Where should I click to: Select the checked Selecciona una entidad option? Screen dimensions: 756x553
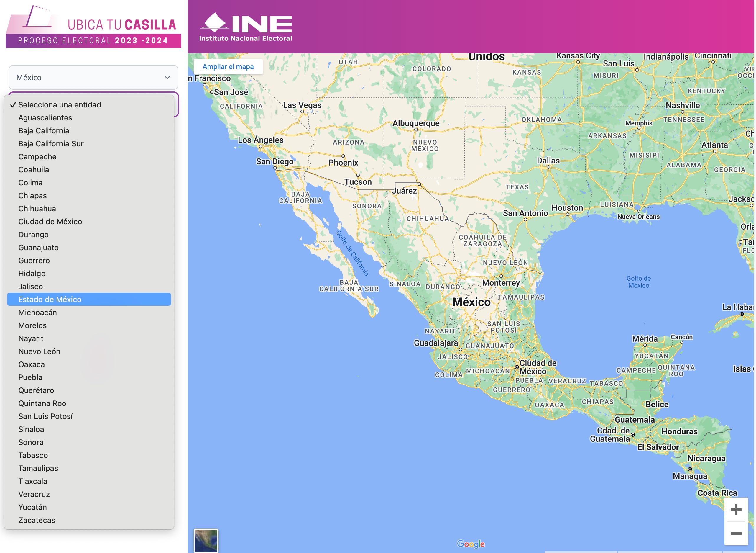click(60, 105)
